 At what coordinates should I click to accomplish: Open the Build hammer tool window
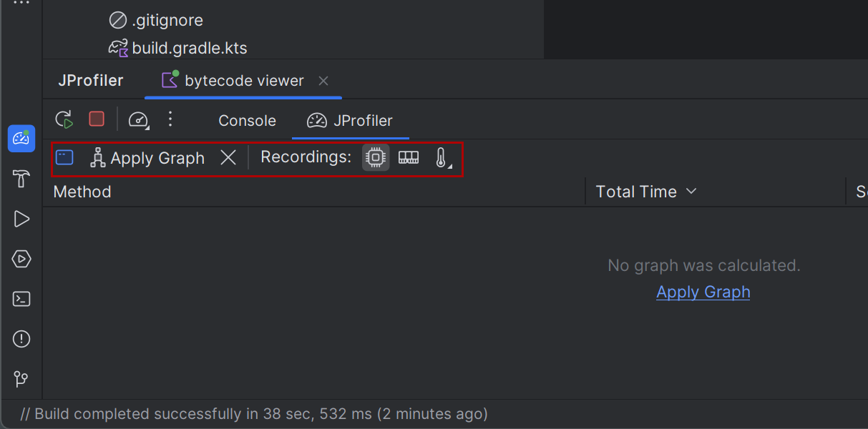point(21,179)
